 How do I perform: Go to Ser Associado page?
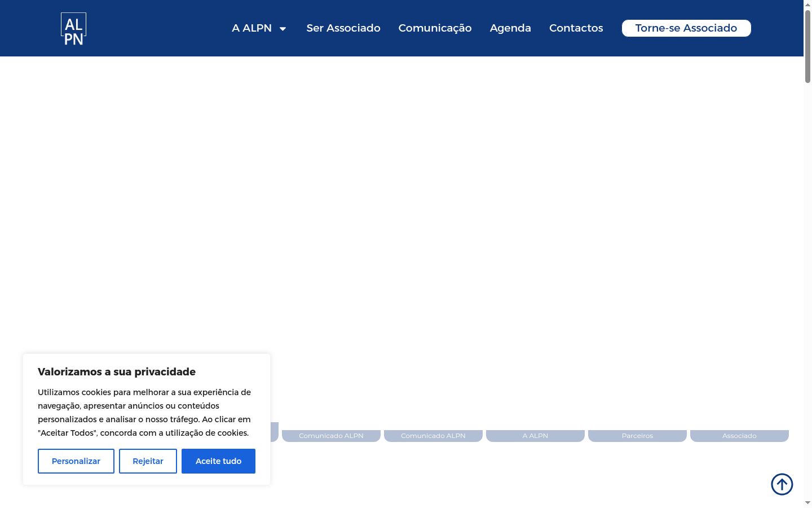point(343,28)
